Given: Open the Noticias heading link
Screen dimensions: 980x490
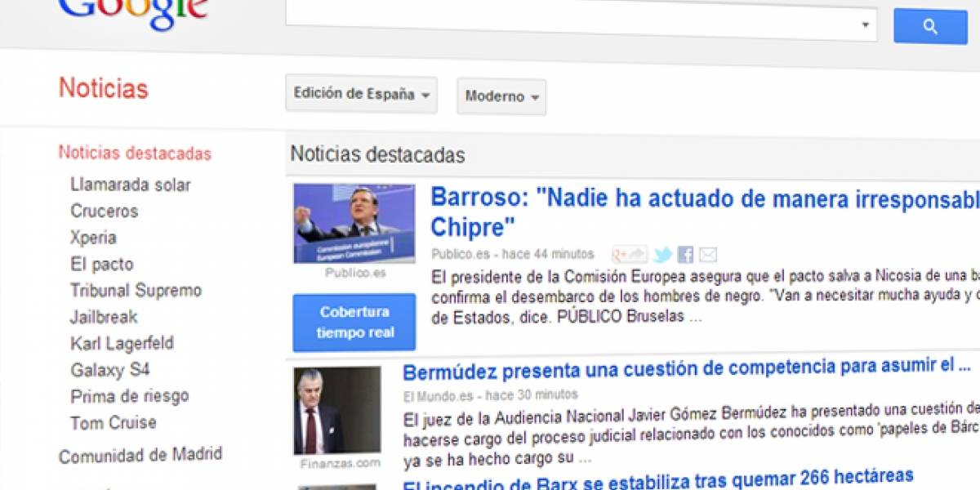Looking at the screenshot, I should click(103, 88).
